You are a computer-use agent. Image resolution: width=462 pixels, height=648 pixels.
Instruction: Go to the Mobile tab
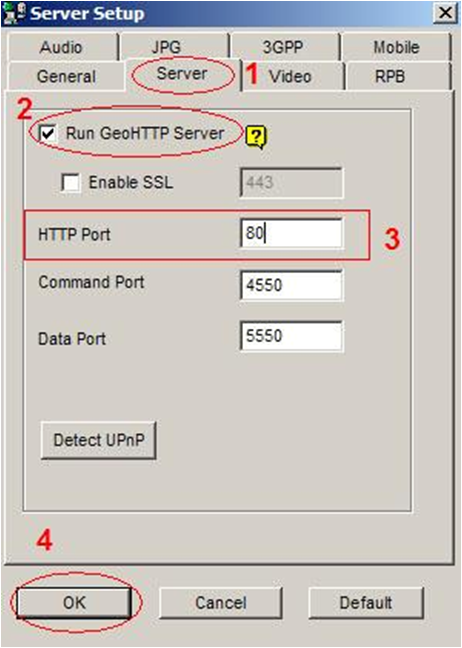396,47
